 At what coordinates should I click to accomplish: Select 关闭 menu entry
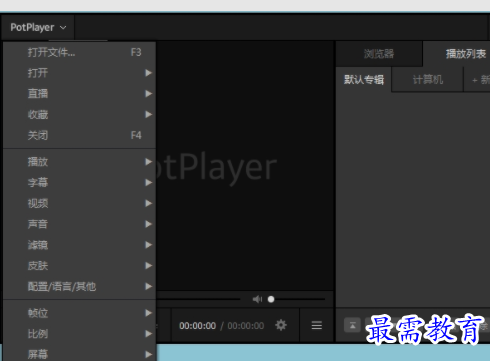click(79, 135)
